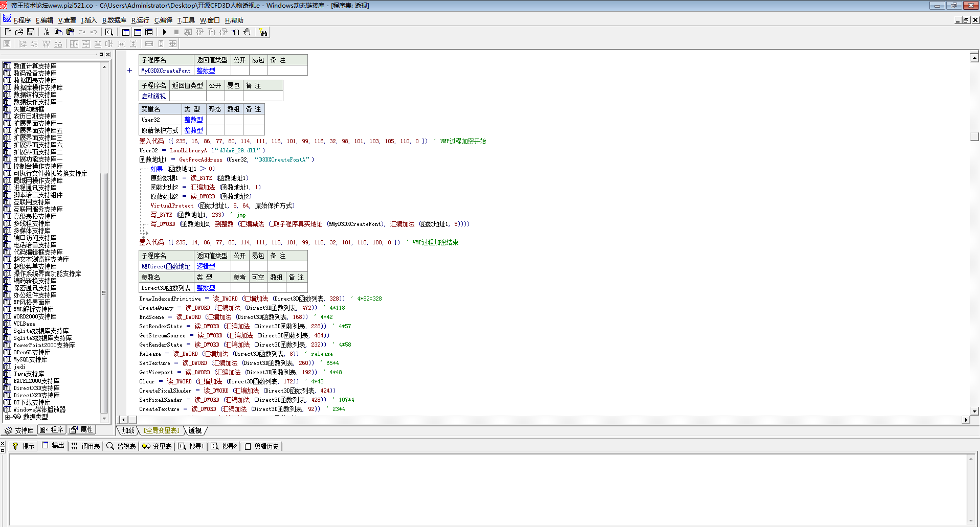Image resolution: width=980 pixels, height=527 pixels.
Task: Click the library tree scroll up arrow
Action: tap(104, 66)
